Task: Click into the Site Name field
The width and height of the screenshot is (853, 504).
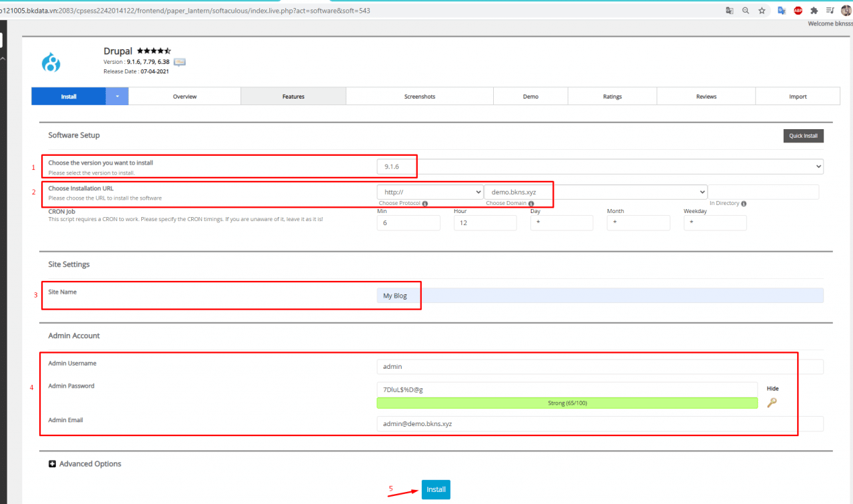Action: pos(600,296)
